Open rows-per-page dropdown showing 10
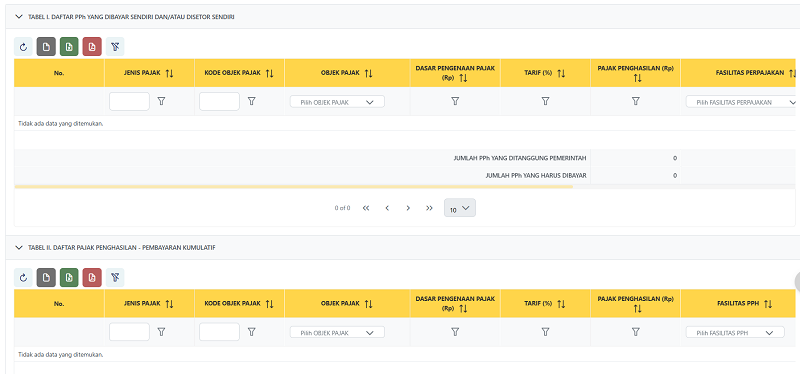 click(460, 208)
